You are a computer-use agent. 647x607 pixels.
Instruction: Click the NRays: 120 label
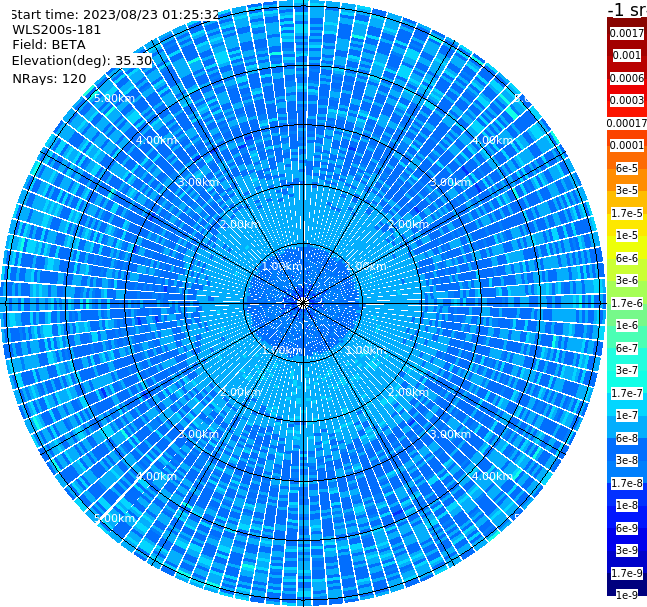click(49, 78)
